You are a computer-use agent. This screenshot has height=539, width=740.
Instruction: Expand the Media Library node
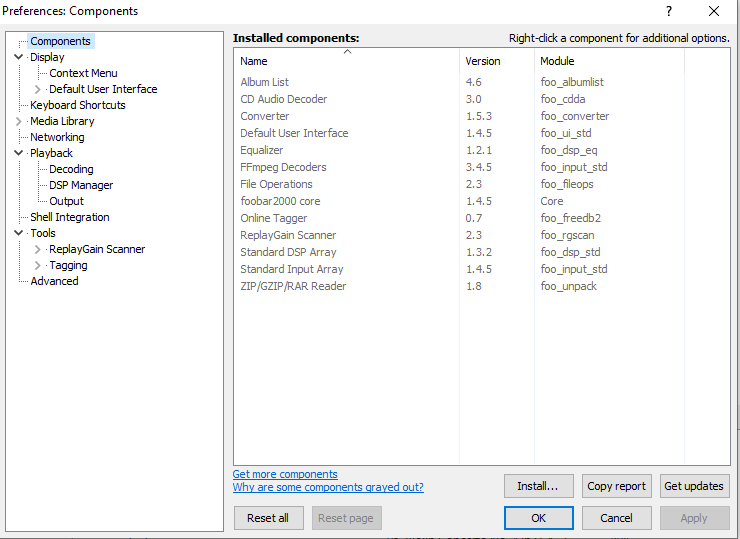click(x=18, y=121)
